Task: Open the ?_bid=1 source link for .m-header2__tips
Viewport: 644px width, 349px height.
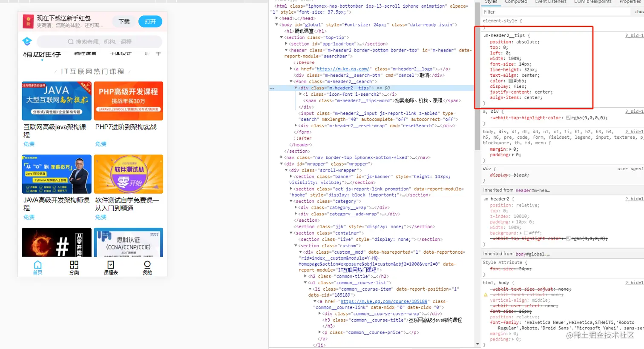Action: pos(634,35)
